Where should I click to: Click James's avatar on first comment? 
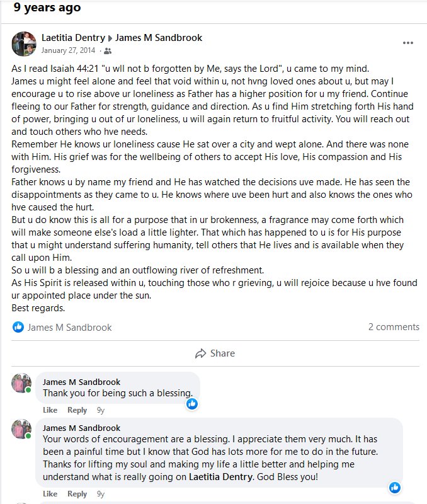(21, 383)
